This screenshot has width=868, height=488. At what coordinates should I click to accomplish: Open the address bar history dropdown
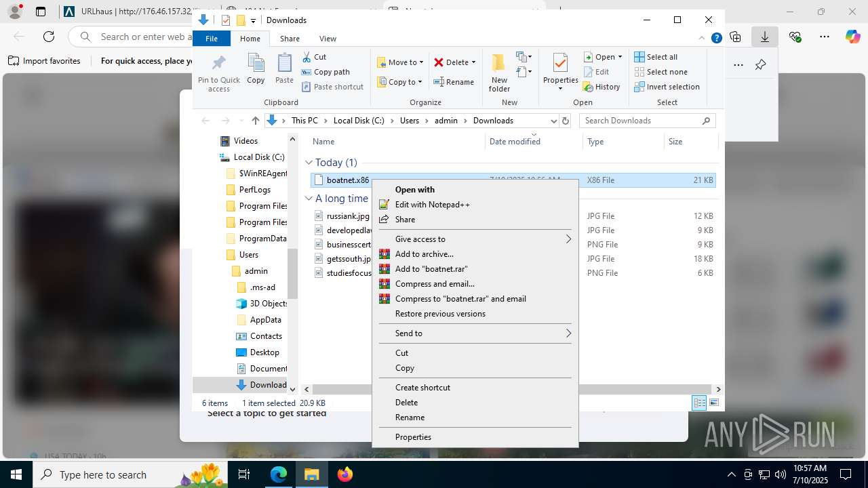[553, 121]
